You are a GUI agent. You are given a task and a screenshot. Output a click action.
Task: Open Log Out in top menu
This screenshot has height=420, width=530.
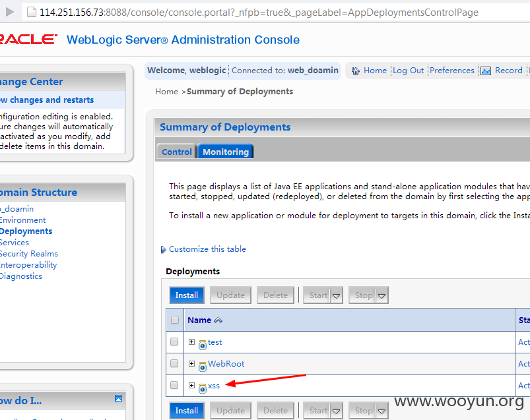coord(409,71)
